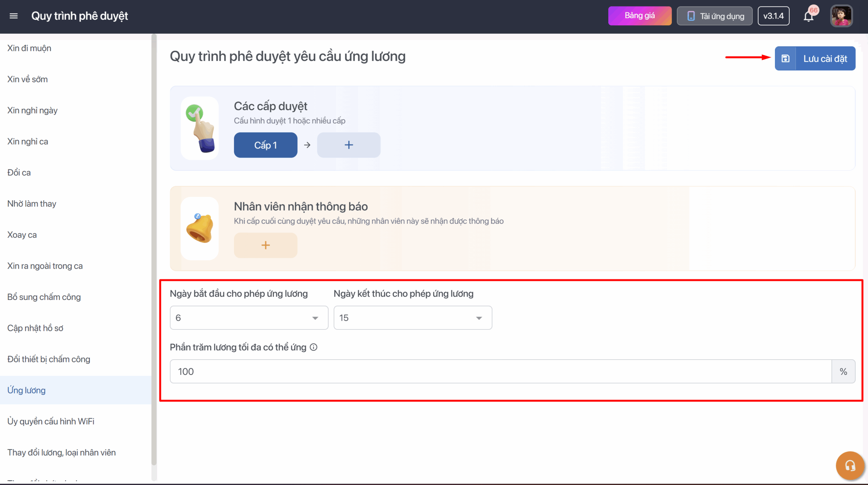Open the headset support chat bubble
The image size is (868, 485).
point(850,466)
